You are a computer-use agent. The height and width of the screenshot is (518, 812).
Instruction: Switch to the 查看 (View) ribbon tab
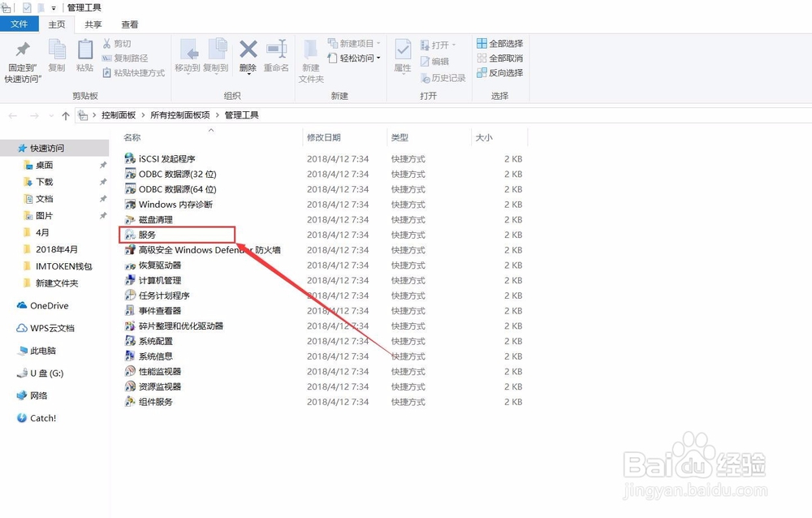click(130, 24)
